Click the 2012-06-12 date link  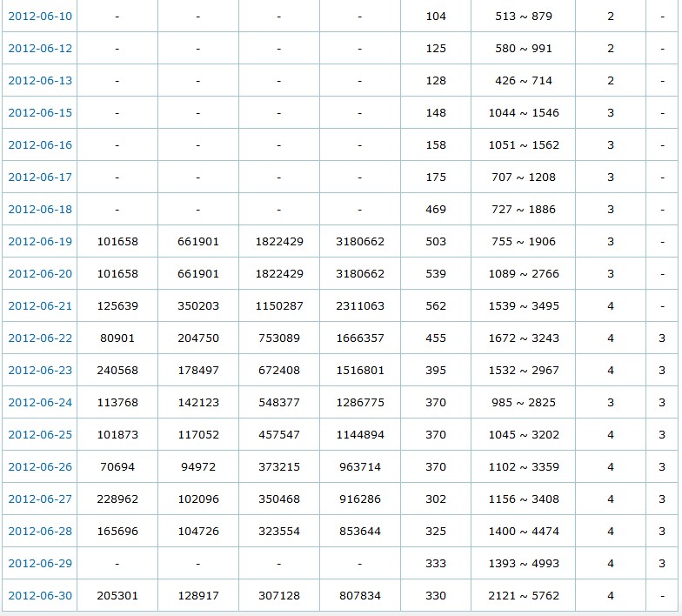click(x=40, y=49)
